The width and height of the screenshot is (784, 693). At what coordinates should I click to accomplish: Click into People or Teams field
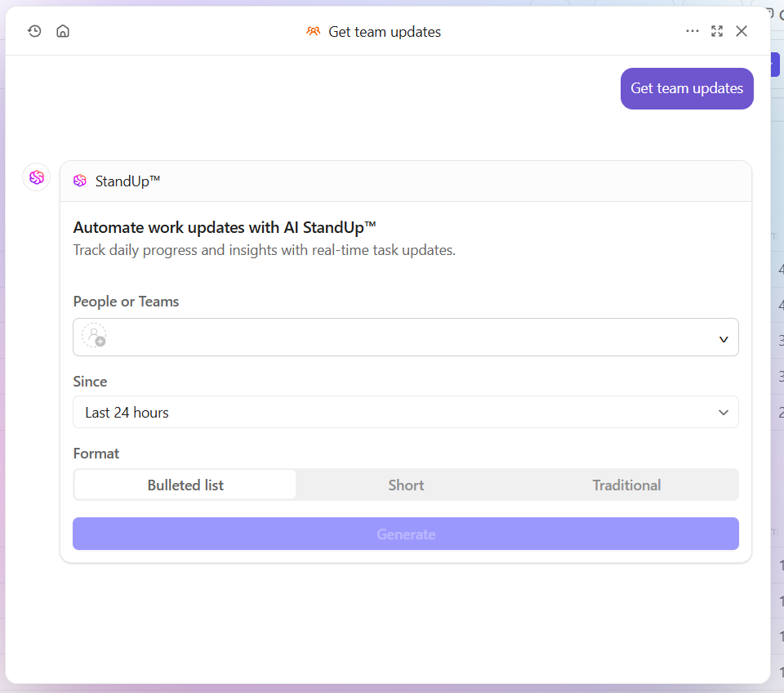pos(406,338)
